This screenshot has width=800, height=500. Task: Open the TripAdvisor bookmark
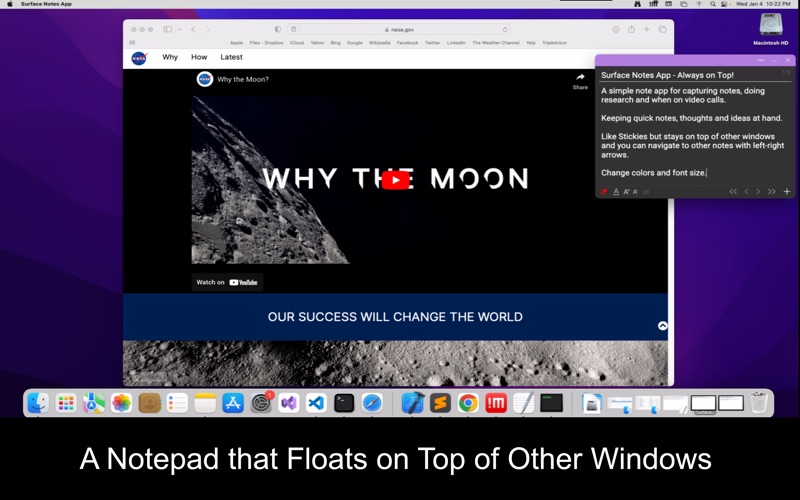[x=554, y=43]
